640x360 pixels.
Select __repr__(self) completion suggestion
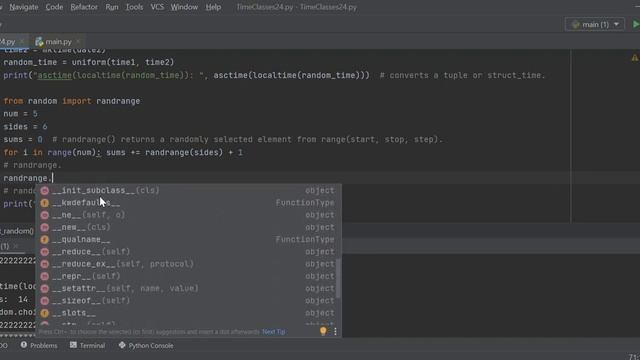[189, 276]
